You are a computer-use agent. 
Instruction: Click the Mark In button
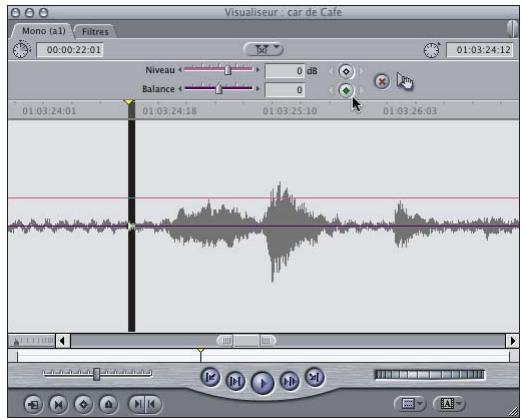tap(137, 404)
